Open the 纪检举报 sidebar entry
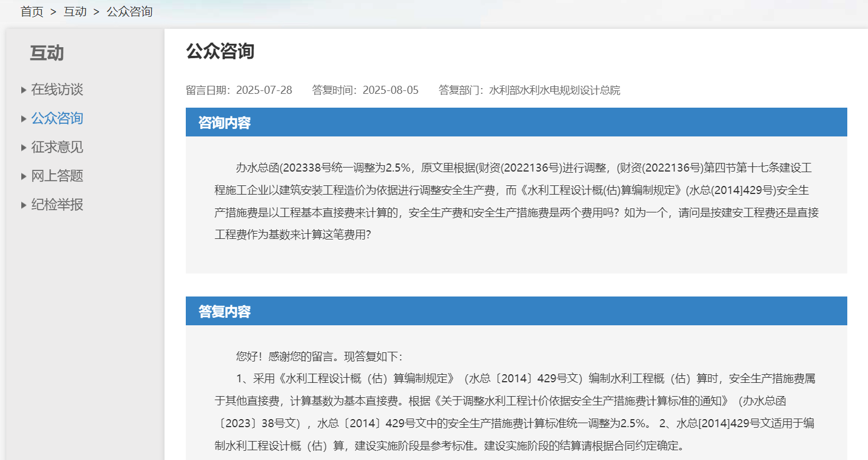 tap(57, 204)
